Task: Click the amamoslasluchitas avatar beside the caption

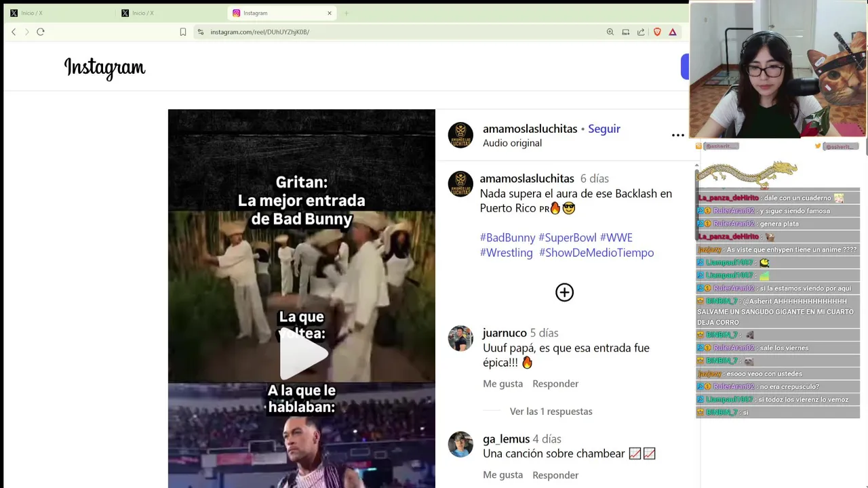Action: (460, 184)
